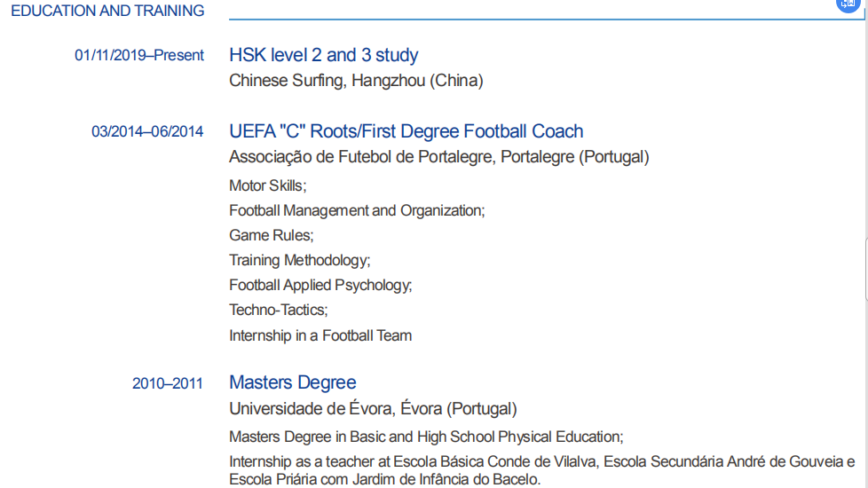Click the Chinese Surfing, Hangzhou (China) line
Image resolution: width=868 pixels, height=488 pixels.
point(356,81)
